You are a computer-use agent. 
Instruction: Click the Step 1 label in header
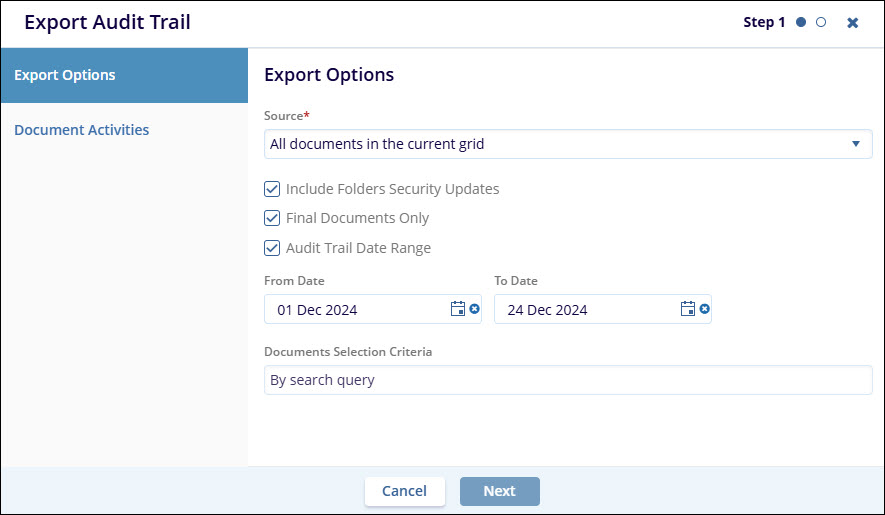click(x=764, y=22)
